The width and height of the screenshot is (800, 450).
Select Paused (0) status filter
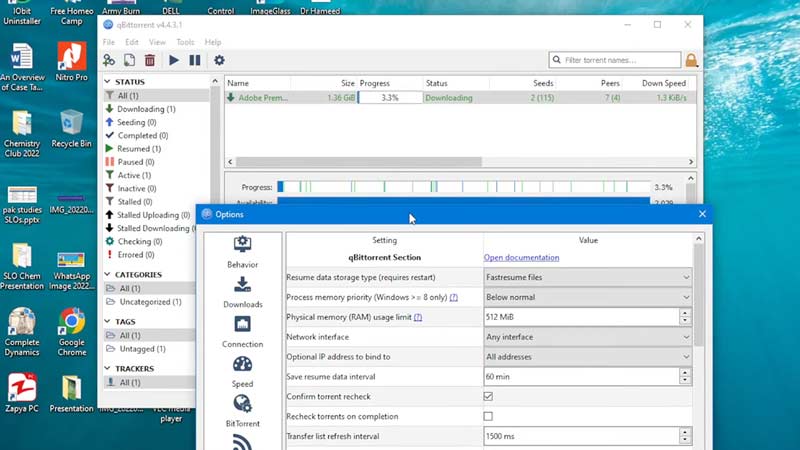(136, 162)
